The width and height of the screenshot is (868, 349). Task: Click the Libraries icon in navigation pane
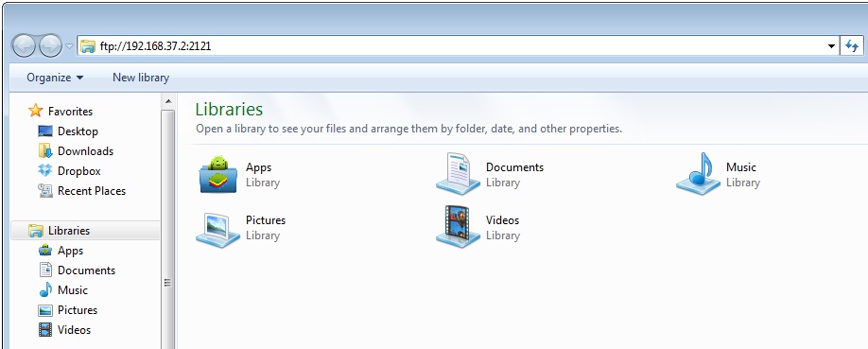pyautogui.click(x=36, y=231)
